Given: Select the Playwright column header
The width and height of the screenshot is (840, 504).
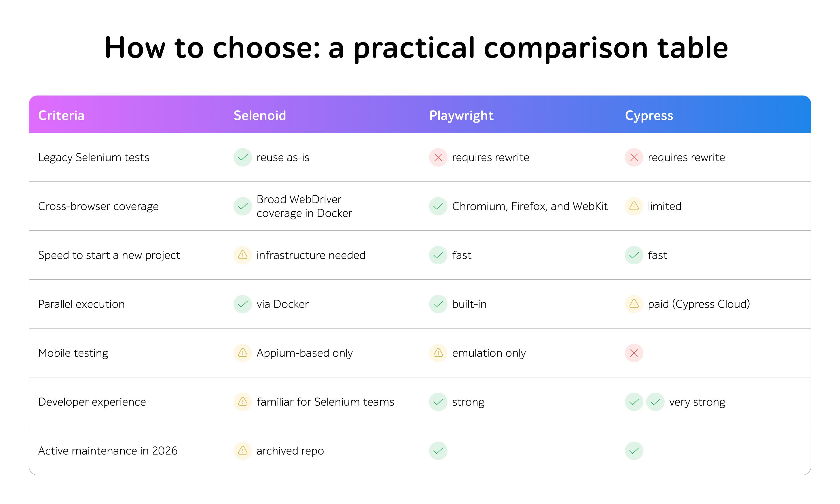Looking at the screenshot, I should [x=461, y=115].
